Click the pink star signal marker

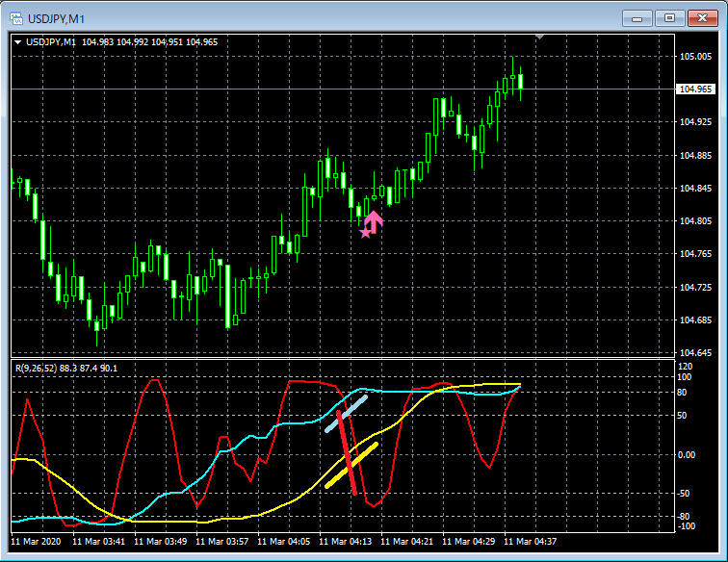tap(365, 233)
